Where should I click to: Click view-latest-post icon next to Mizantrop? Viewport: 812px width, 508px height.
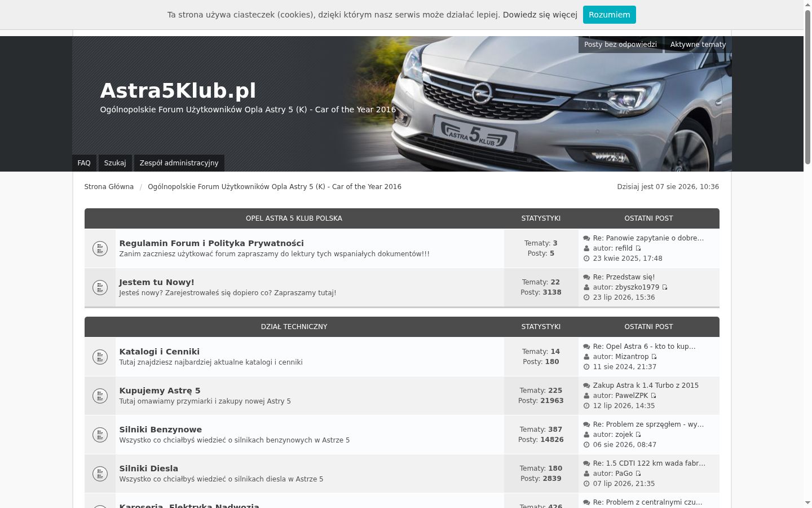click(654, 357)
